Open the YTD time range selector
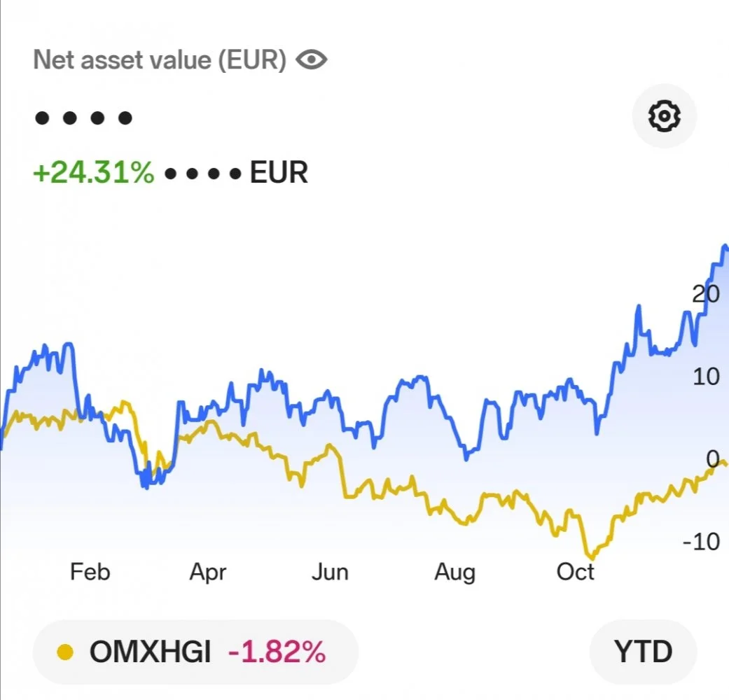Screen dimensions: 729x700 (x=643, y=652)
